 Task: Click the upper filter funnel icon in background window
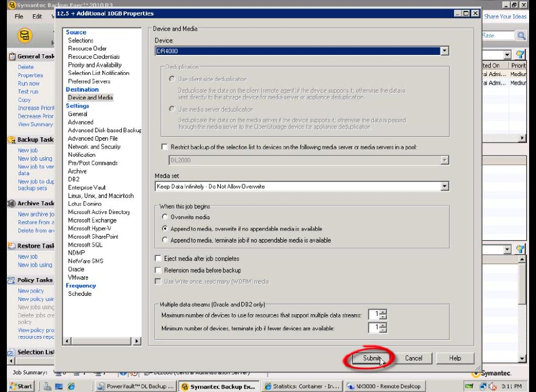(x=521, y=54)
